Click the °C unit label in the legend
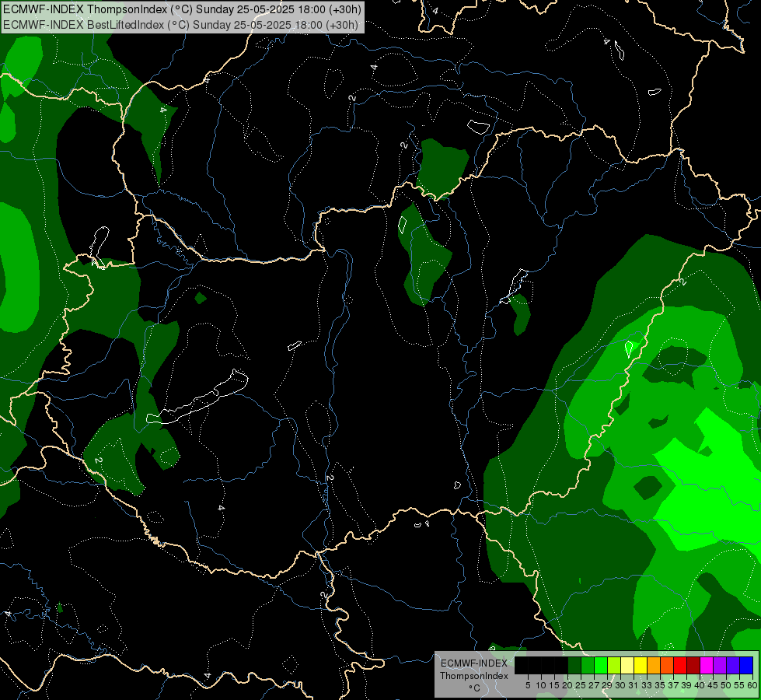This screenshot has width=761, height=700. [x=474, y=688]
